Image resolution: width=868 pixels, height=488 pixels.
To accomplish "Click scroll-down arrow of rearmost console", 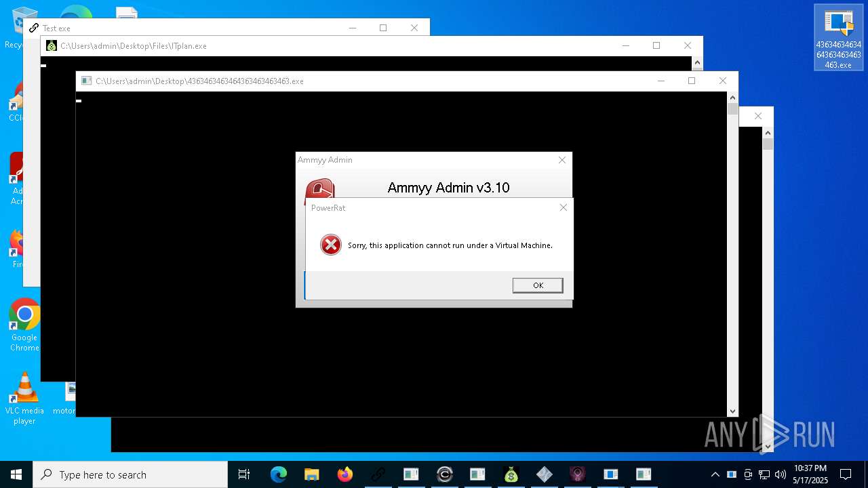I will click(768, 446).
